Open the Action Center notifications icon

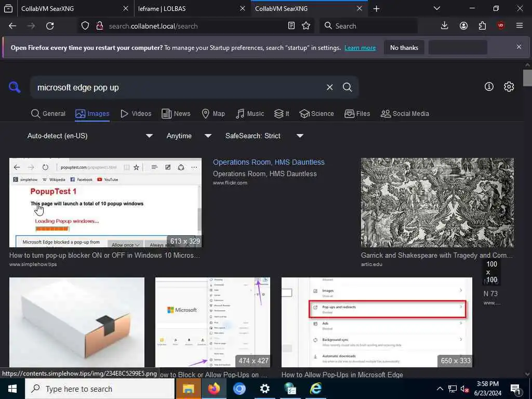[515, 389]
